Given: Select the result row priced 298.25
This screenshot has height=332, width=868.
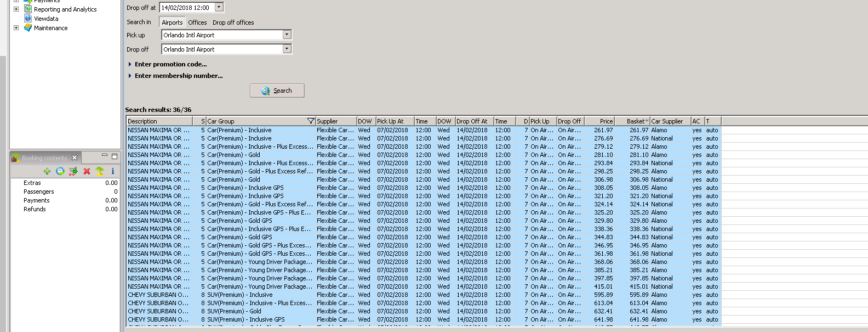Looking at the screenshot, I should 424,171.
